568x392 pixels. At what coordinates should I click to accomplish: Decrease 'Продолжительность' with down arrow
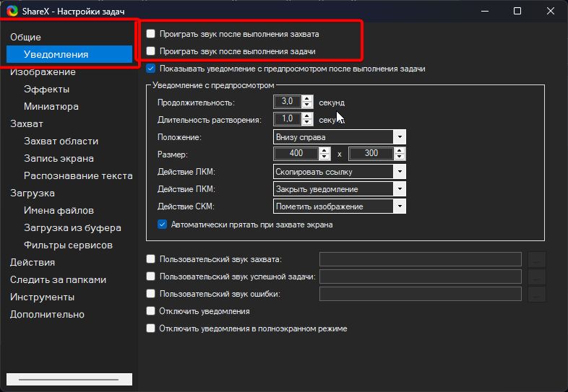coord(307,105)
